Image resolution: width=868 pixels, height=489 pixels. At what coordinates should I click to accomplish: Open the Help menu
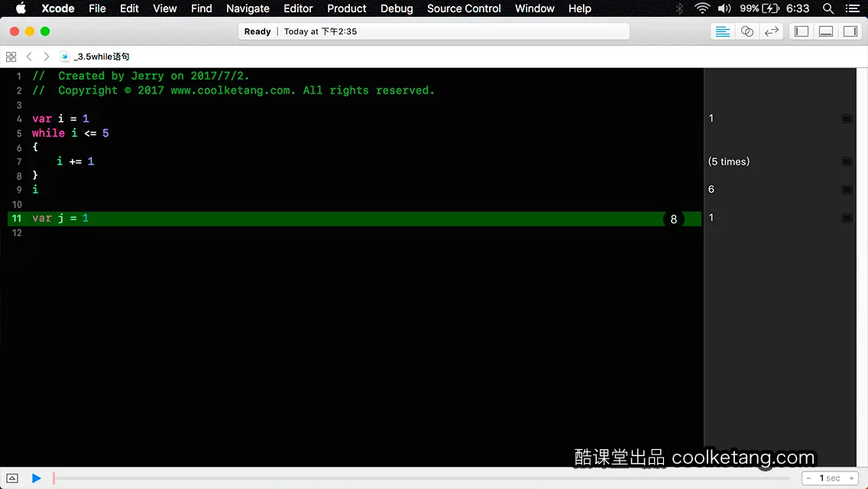point(580,8)
